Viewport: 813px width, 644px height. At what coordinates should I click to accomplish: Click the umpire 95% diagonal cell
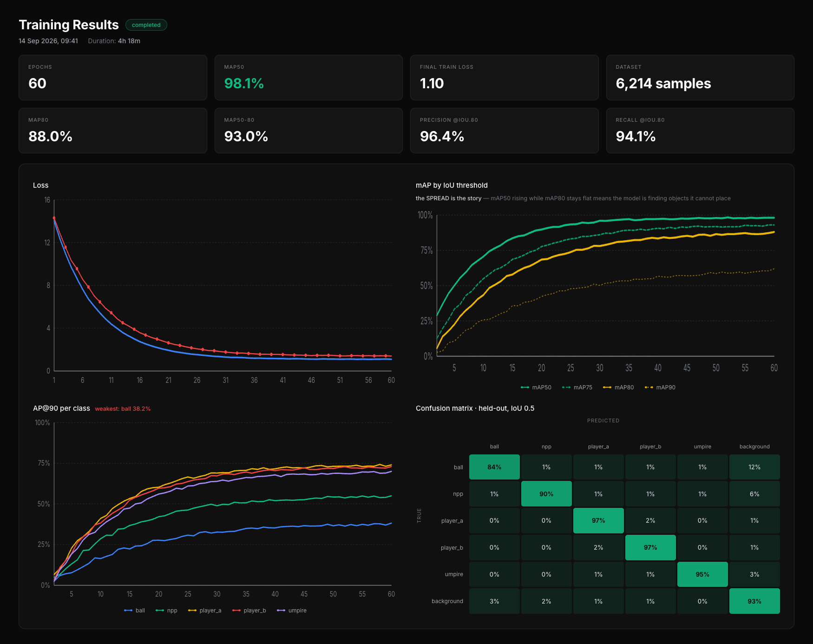[702, 574]
